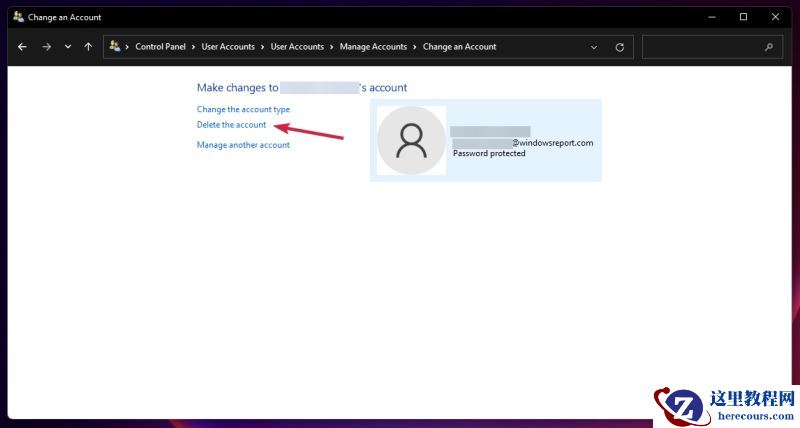
Task: Click the @windowsreport.com email text
Action: (x=553, y=143)
